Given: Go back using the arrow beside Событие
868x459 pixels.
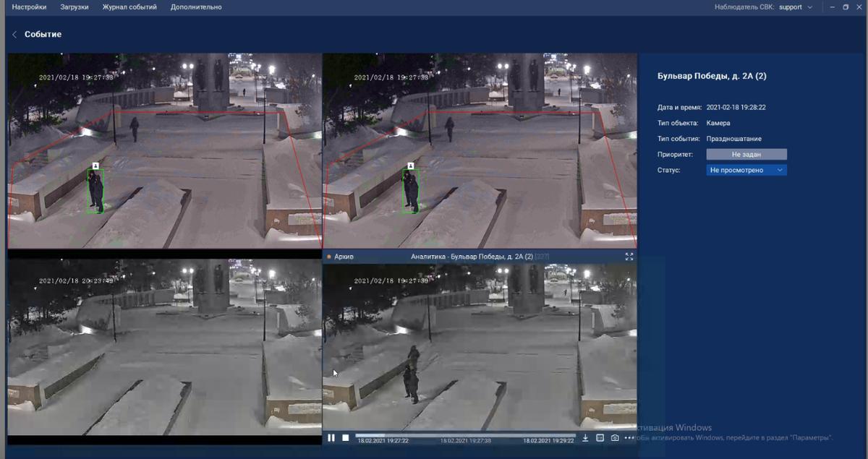Looking at the screenshot, I should [14, 35].
